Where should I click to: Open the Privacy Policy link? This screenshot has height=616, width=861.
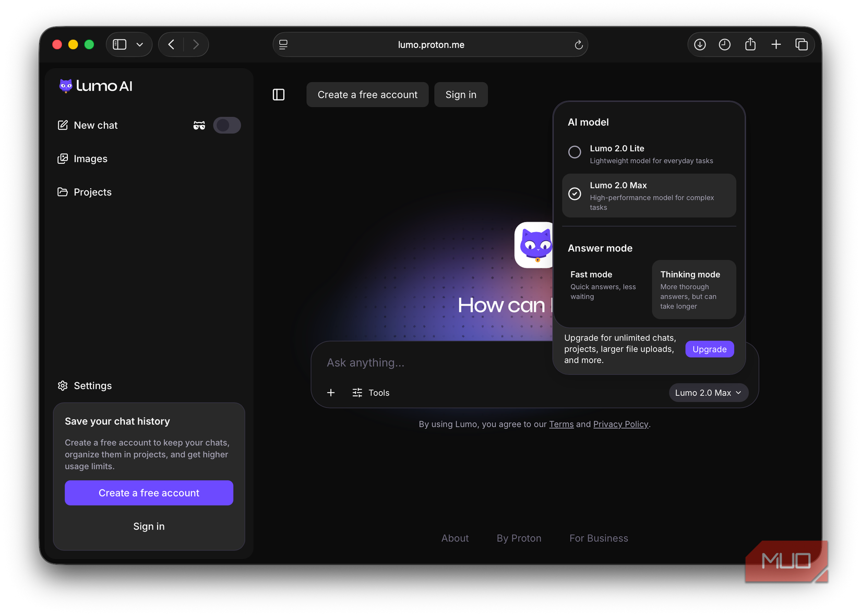pyautogui.click(x=620, y=424)
